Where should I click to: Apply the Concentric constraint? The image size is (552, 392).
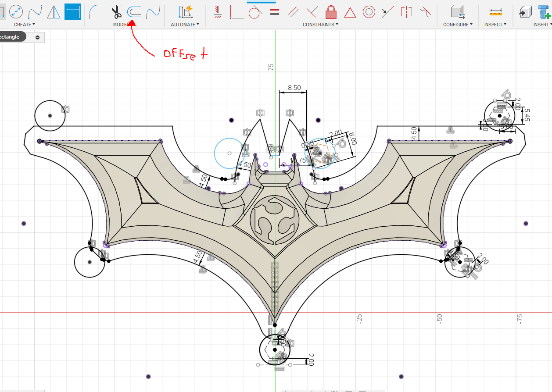(369, 12)
